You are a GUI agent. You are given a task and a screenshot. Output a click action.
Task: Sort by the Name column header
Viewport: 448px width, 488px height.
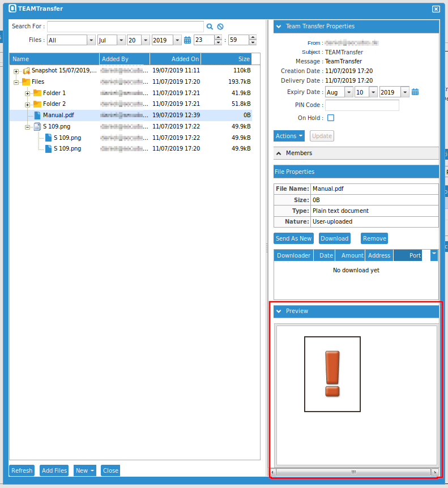point(54,59)
